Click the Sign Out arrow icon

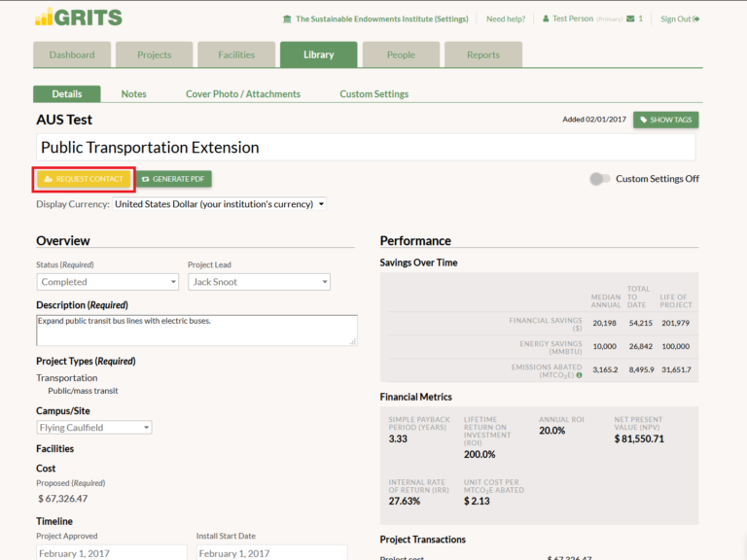[696, 19]
